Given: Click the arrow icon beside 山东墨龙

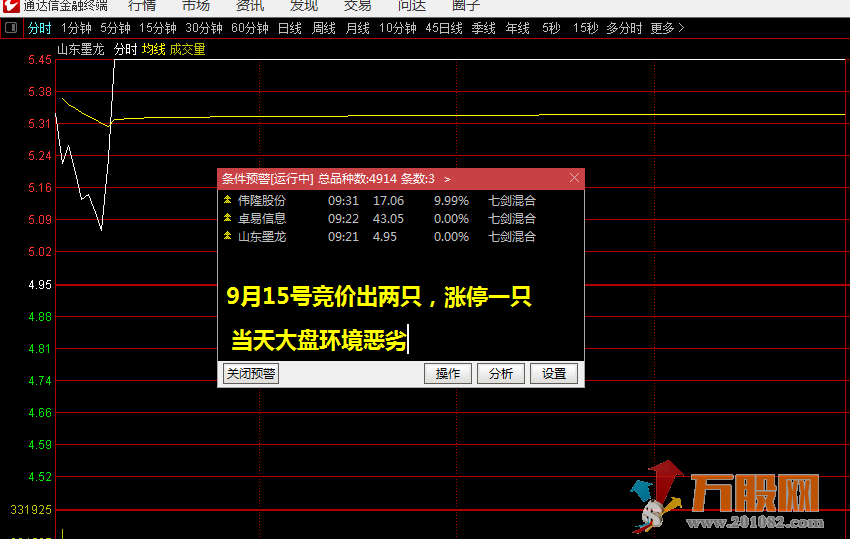Looking at the screenshot, I should [228, 236].
